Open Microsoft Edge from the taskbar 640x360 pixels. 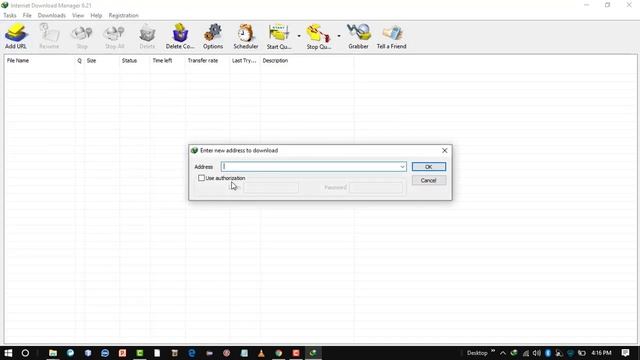coord(191,353)
